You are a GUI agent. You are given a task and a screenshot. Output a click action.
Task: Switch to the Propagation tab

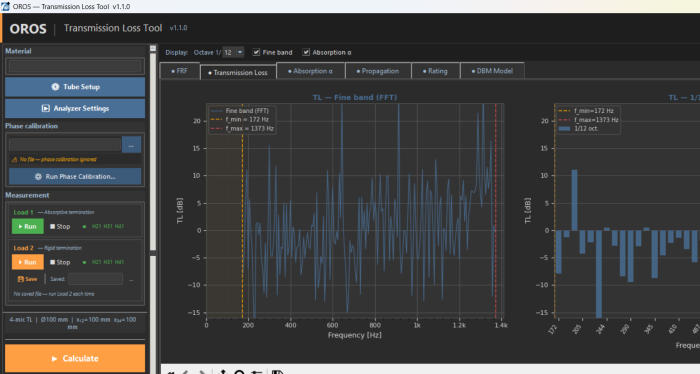click(378, 71)
